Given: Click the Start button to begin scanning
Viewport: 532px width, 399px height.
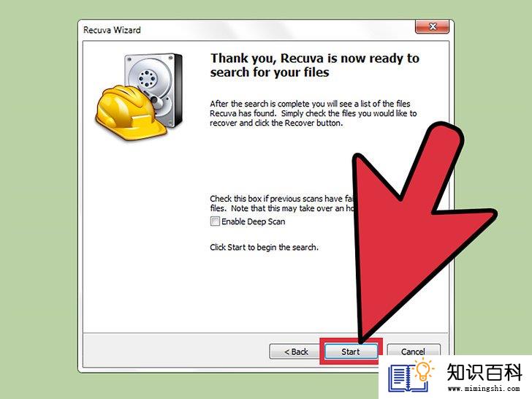Looking at the screenshot, I should [x=351, y=351].
